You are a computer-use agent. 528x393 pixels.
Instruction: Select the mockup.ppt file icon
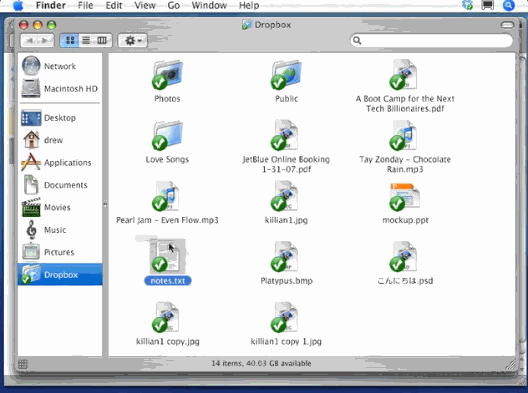[x=405, y=196]
